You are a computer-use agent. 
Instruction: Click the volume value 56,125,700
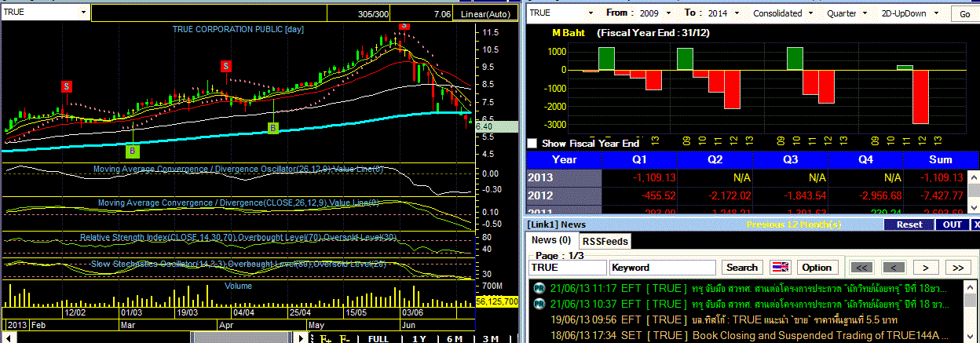pos(497,301)
